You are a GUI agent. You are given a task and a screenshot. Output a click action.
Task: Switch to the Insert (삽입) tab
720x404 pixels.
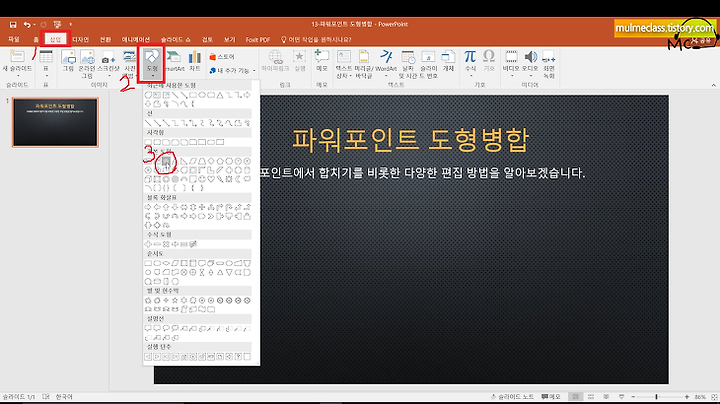click(x=56, y=39)
